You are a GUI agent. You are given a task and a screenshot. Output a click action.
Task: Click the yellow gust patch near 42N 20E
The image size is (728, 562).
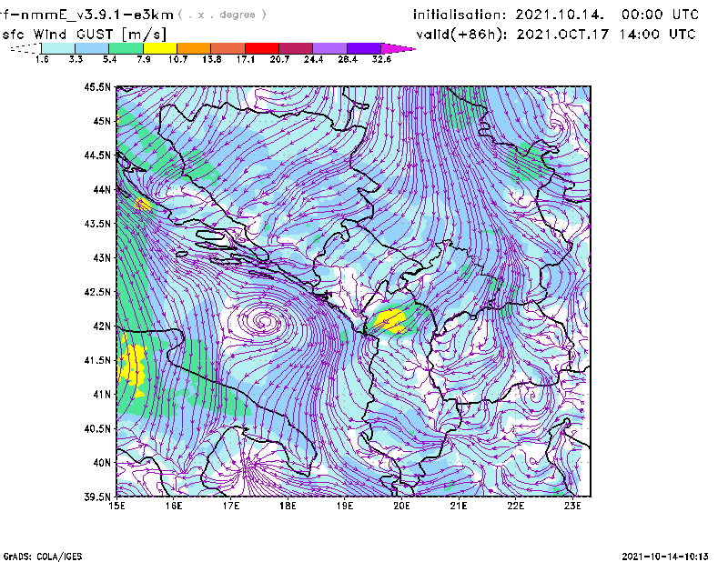coord(390,321)
